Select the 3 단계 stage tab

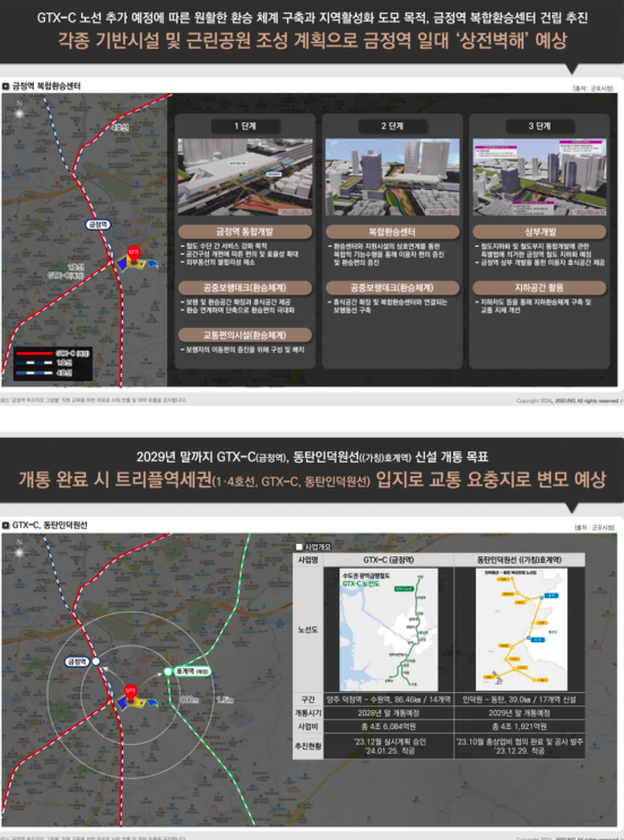(539, 126)
